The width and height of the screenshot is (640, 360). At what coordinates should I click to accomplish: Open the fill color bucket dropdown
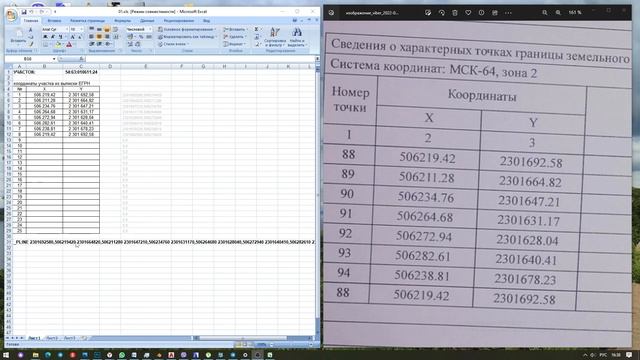coord(63,44)
